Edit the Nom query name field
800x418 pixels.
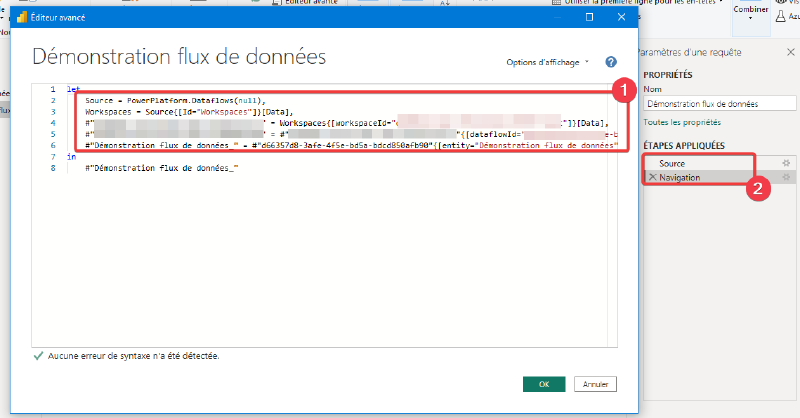coord(719,104)
